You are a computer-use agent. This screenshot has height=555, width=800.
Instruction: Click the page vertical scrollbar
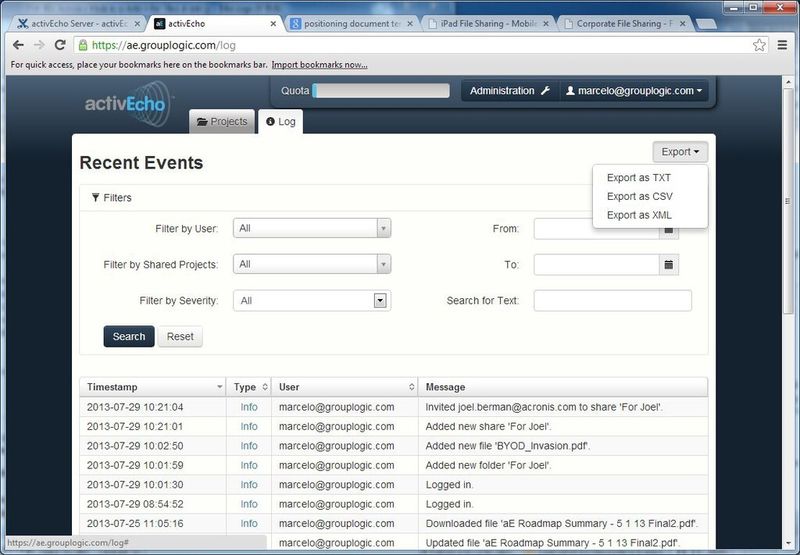[x=787, y=200]
